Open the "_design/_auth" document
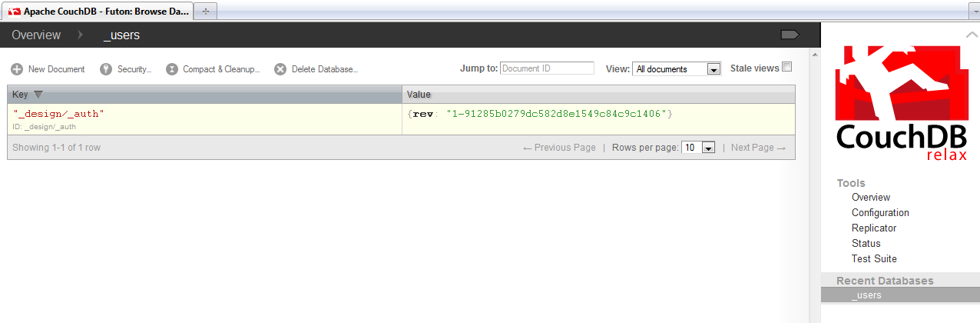980x323 pixels. 59,114
